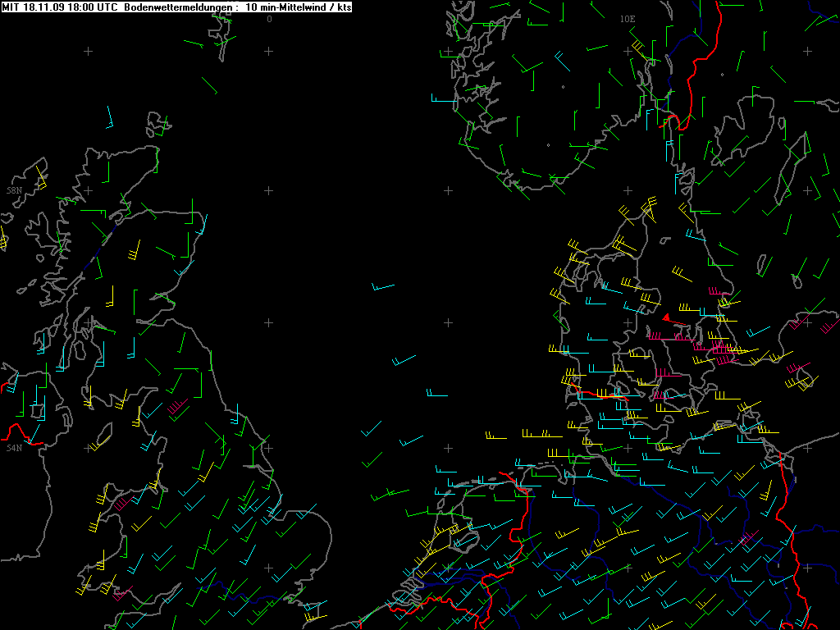Click the grid cross at 58N and 0 longitude
The height and width of the screenshot is (630, 840).
(x=269, y=190)
